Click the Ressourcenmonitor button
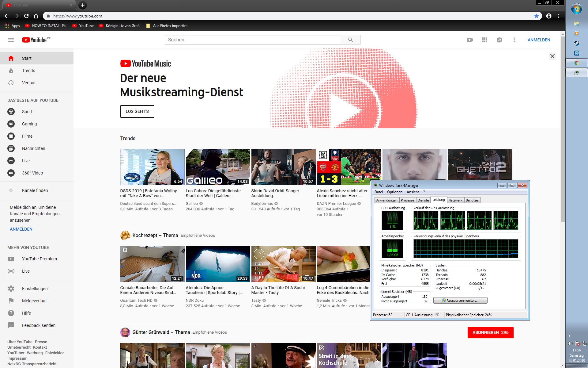The width and height of the screenshot is (588, 368). [x=460, y=301]
